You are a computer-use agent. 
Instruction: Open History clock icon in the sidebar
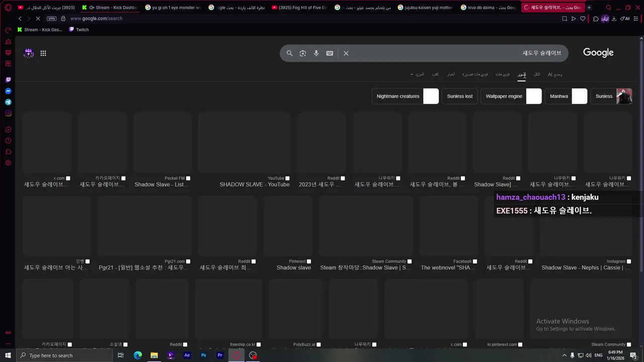click(x=8, y=141)
